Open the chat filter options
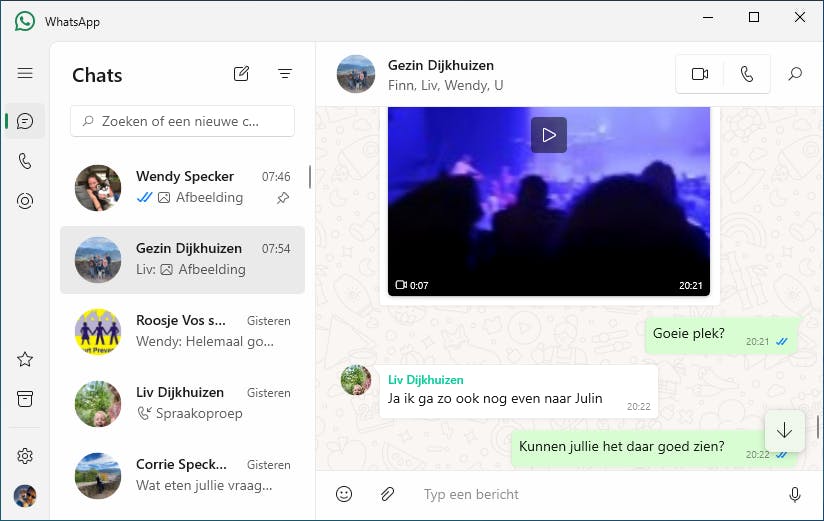The width and height of the screenshot is (824, 521). click(285, 74)
